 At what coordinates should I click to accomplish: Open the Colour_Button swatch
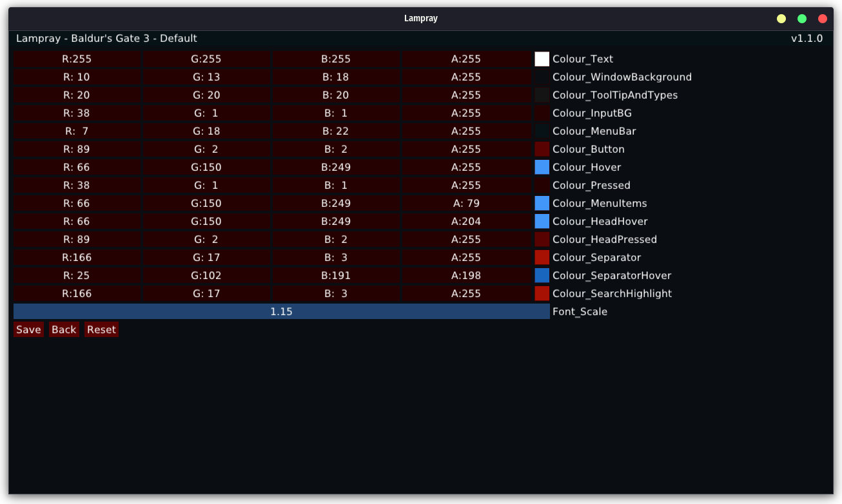pos(542,149)
